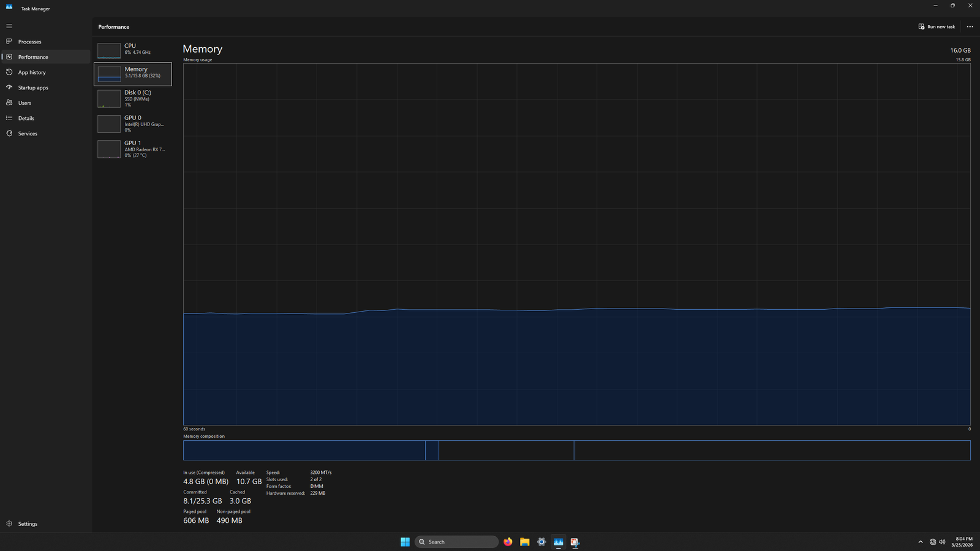The image size is (980, 551).
Task: Open the Details list icon
Action: (9, 118)
